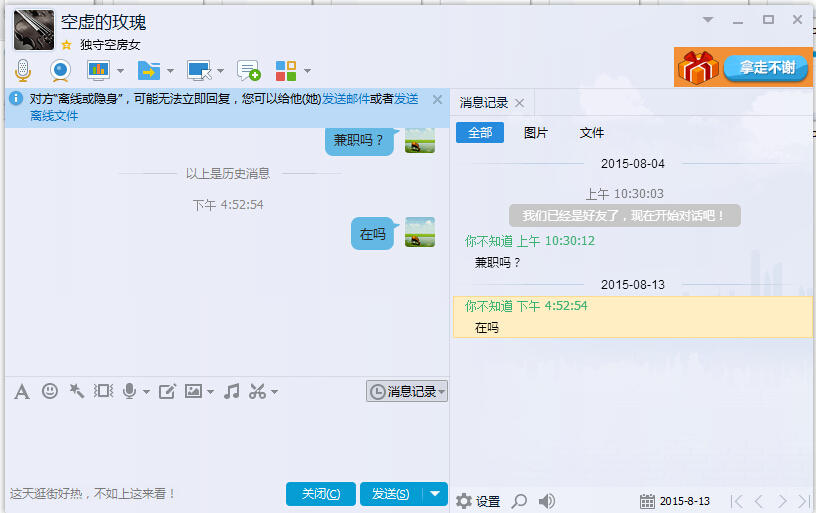Go to first page of history

point(736,502)
